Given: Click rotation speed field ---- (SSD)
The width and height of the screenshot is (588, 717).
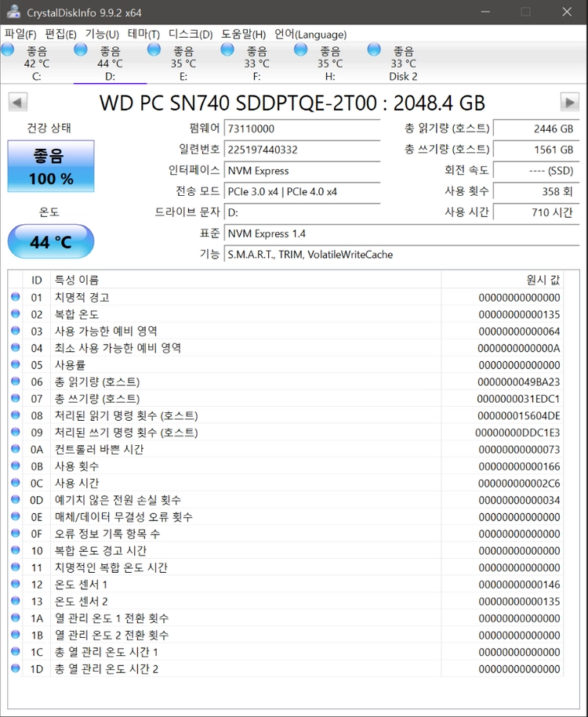Looking at the screenshot, I should tap(536, 171).
